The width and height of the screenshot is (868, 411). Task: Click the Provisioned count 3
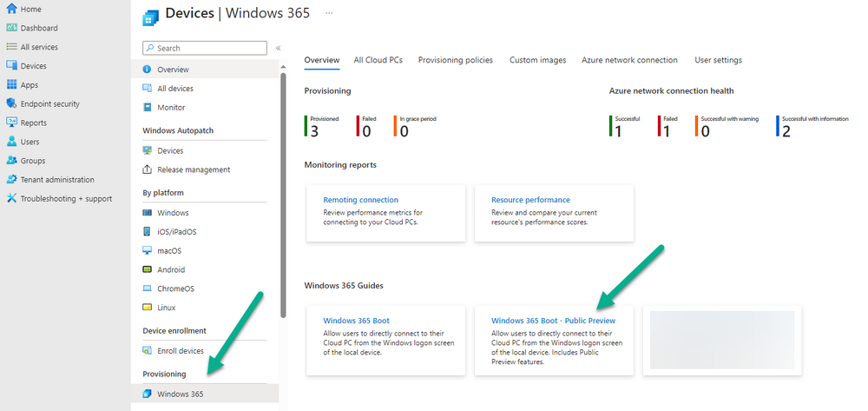click(314, 131)
